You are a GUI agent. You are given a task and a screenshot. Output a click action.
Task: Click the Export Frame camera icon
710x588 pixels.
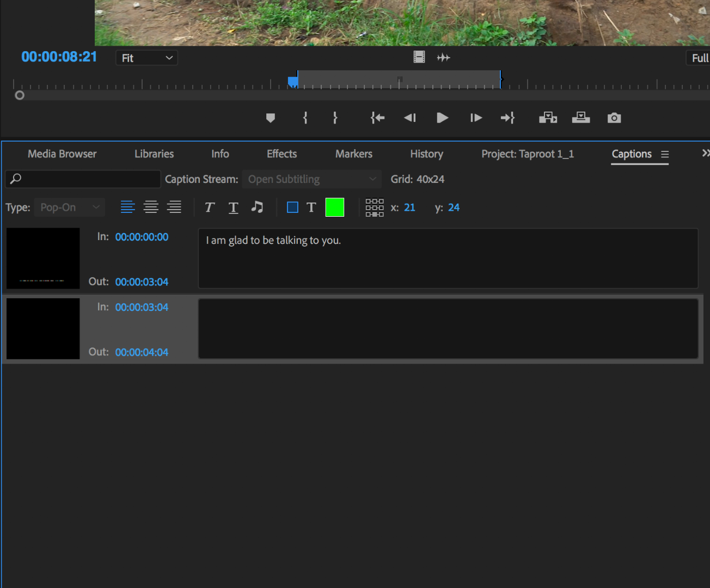point(614,118)
